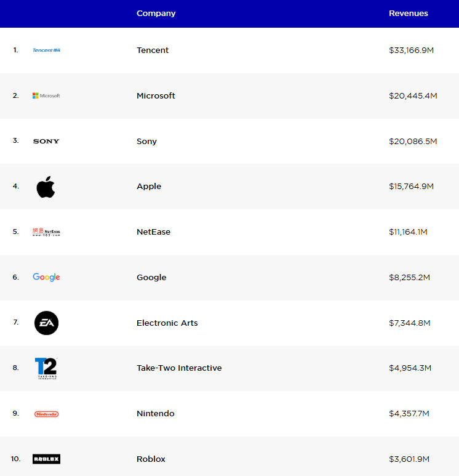Click Roblox's revenue value $3,601.9M
This screenshot has width=459, height=476.
(409, 459)
